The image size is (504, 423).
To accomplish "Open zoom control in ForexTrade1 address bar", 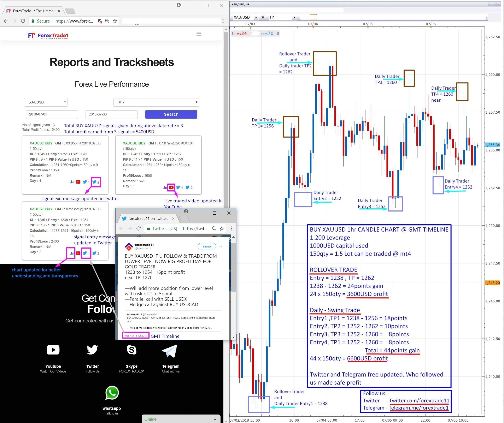I will (x=107, y=21).
